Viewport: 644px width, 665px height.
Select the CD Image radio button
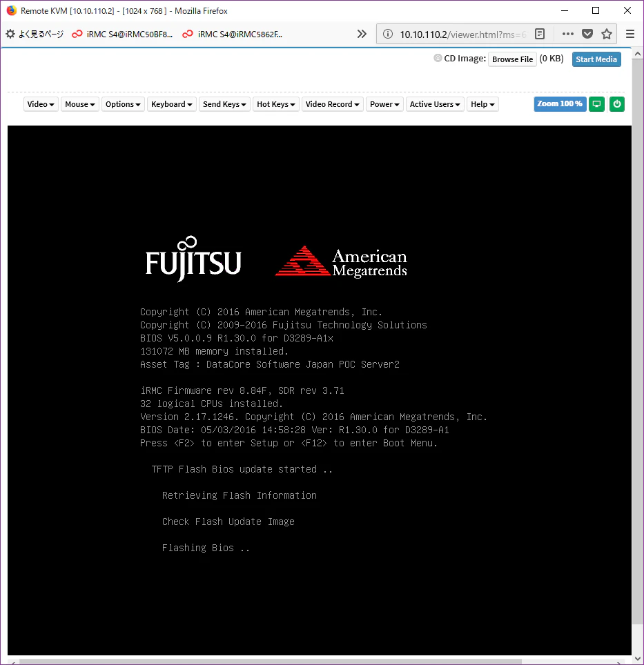(x=438, y=58)
